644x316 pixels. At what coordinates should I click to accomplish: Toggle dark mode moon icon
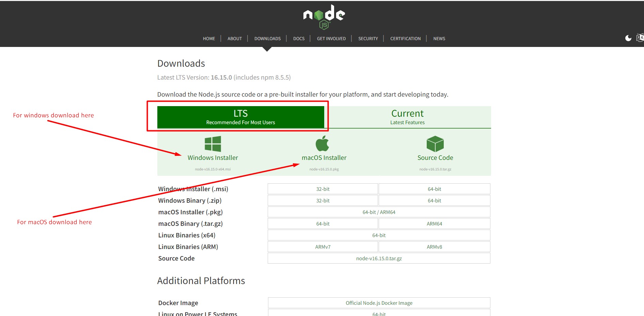pos(628,38)
